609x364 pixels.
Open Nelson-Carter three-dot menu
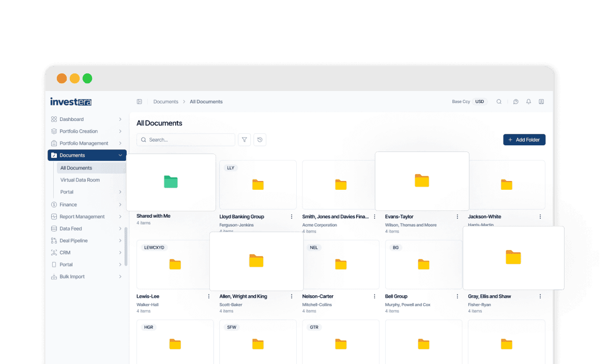pyautogui.click(x=374, y=296)
